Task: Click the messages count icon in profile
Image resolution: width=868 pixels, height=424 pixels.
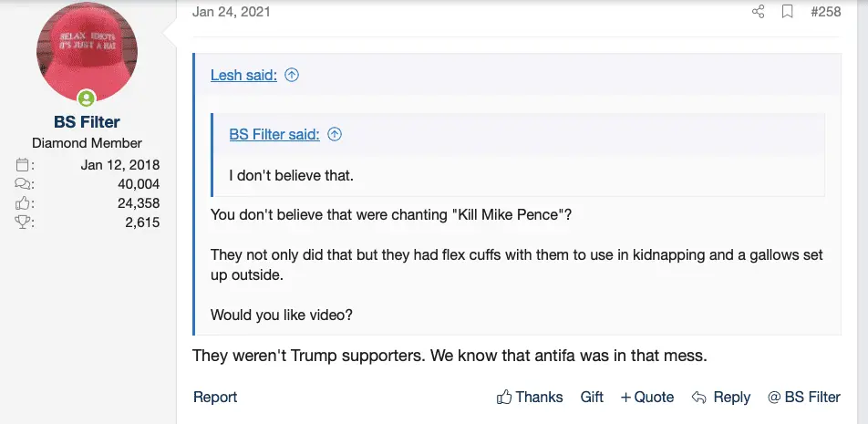Action: [25, 184]
